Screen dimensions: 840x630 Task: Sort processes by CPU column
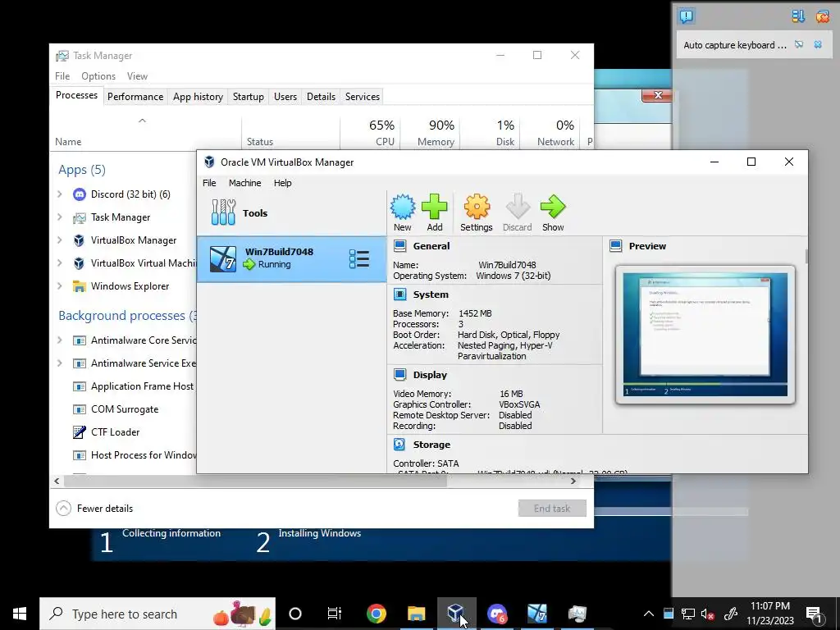pos(370,132)
